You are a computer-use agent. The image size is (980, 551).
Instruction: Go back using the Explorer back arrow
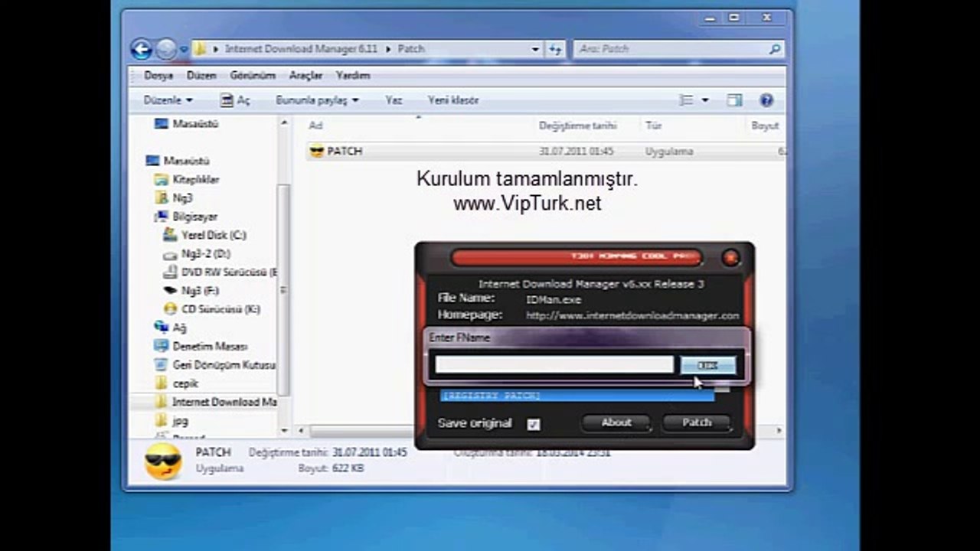142,50
